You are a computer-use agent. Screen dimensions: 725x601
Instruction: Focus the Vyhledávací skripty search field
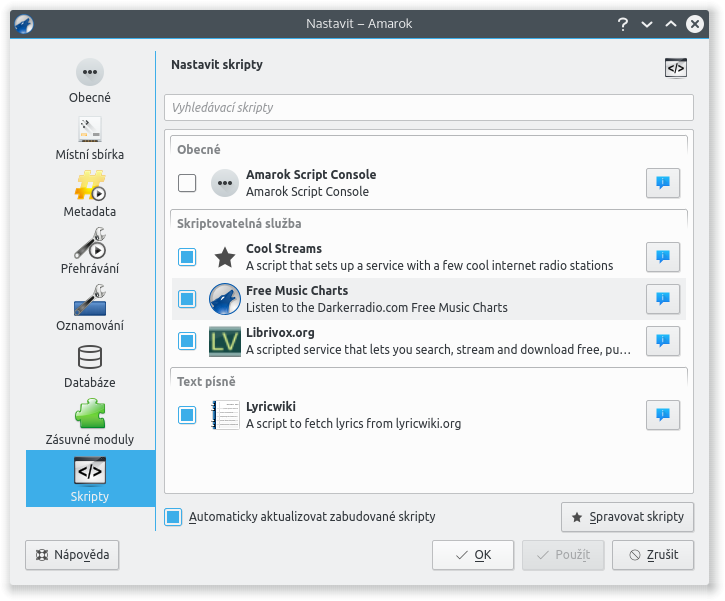(x=429, y=108)
